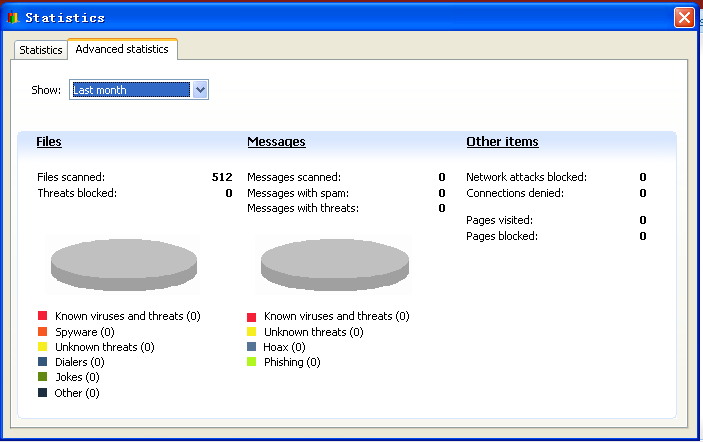
Task: Click the Last month combo box field
Action: (130, 90)
